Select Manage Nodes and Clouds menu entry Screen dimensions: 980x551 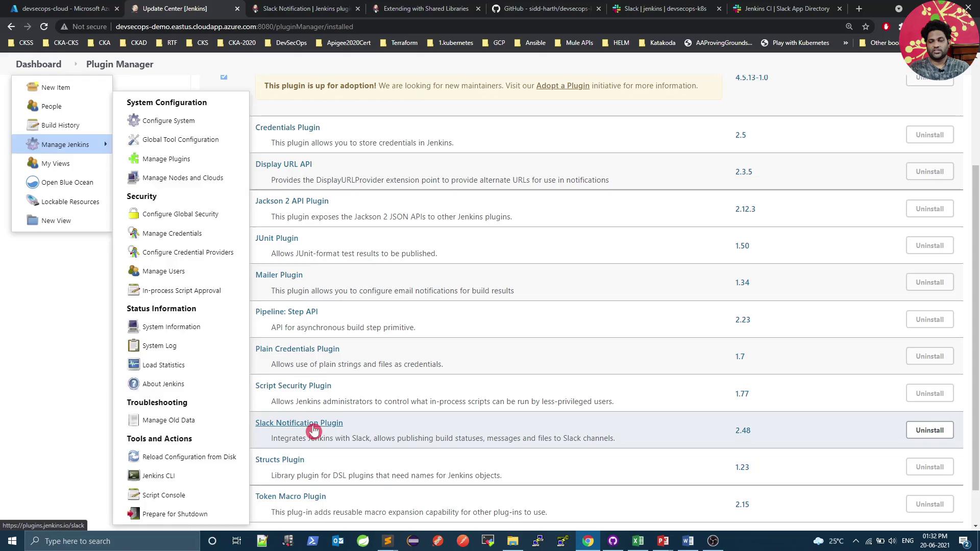pos(182,178)
